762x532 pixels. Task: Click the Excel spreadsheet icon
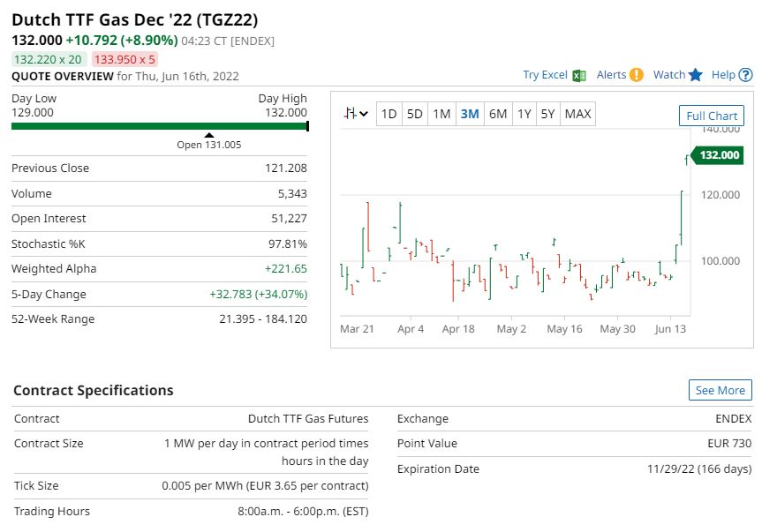coord(579,75)
